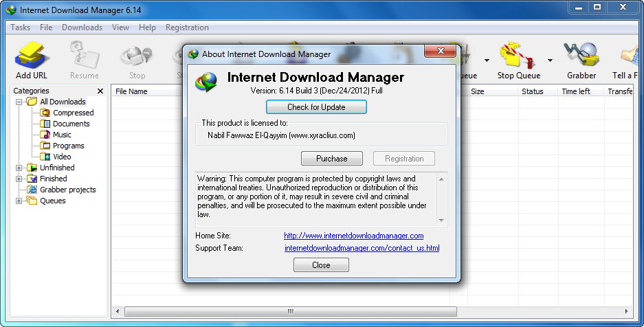The image size is (644, 327).
Task: Click the Add URL toolbar icon
Action: [31, 56]
